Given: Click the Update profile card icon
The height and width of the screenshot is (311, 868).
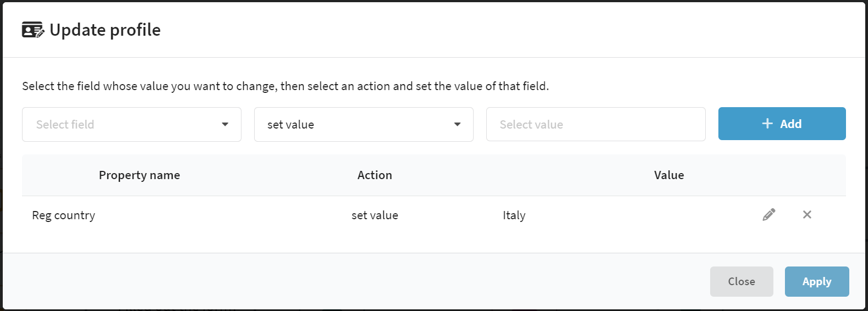Looking at the screenshot, I should pyautogui.click(x=32, y=30).
